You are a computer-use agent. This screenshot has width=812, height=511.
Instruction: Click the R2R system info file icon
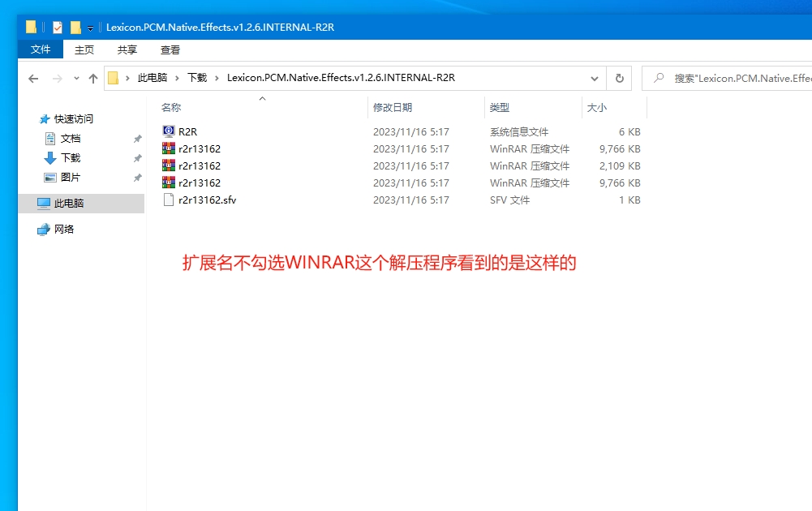[x=168, y=131]
